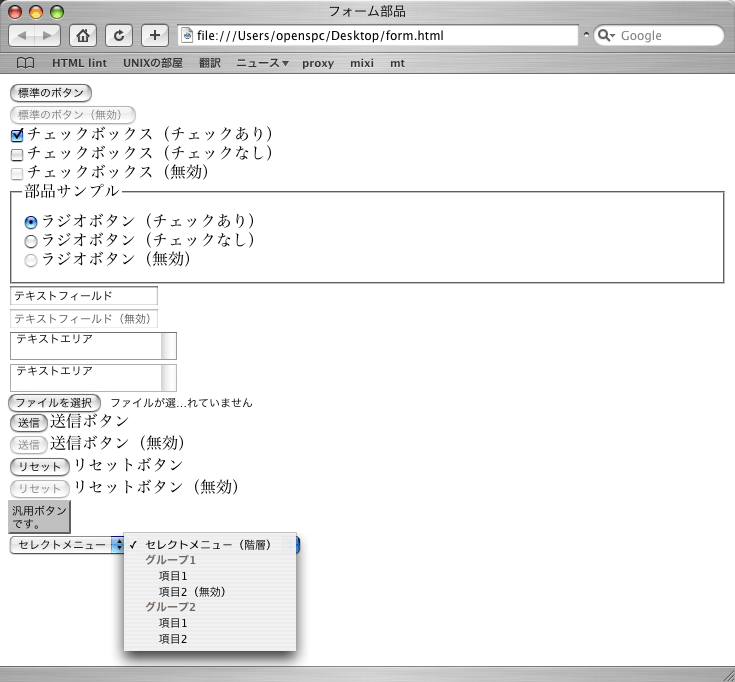735x682 pixels.
Task: Click the Add bookmark plus icon
Action: coord(155,35)
